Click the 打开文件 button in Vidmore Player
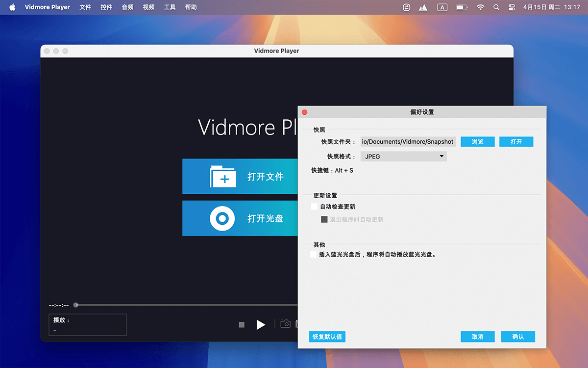588x368 pixels. point(240,177)
